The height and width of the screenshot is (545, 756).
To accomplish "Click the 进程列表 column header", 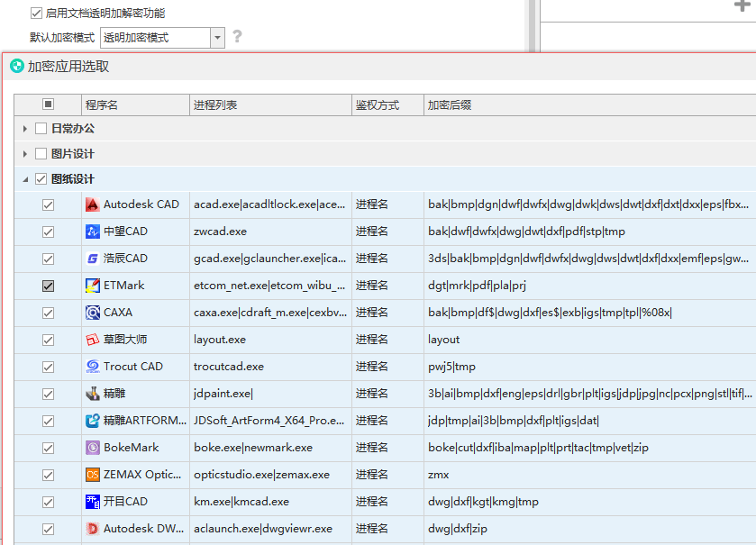I will [270, 105].
